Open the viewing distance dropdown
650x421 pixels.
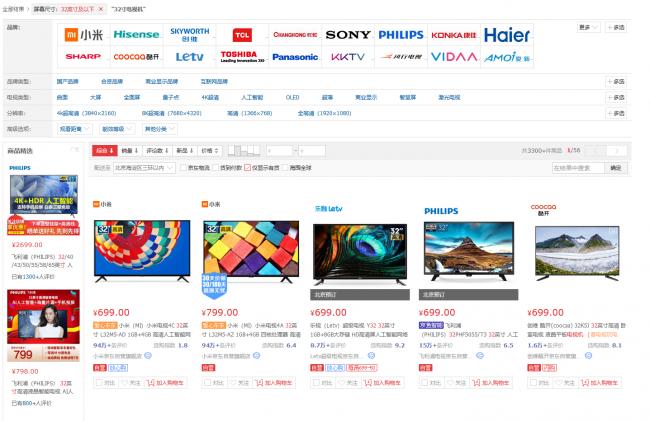pos(74,129)
